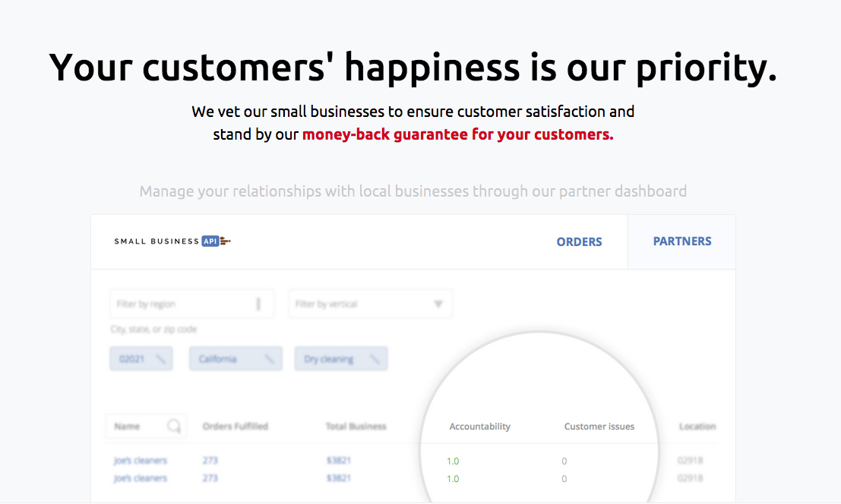Click the chevron icon on Filter by vertical
Viewport: 841px width, 504px height.
tap(438, 303)
